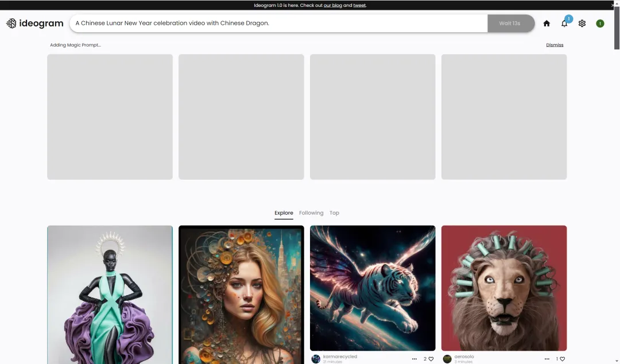Select the Explore tab
This screenshot has width=620, height=364.
[284, 213]
